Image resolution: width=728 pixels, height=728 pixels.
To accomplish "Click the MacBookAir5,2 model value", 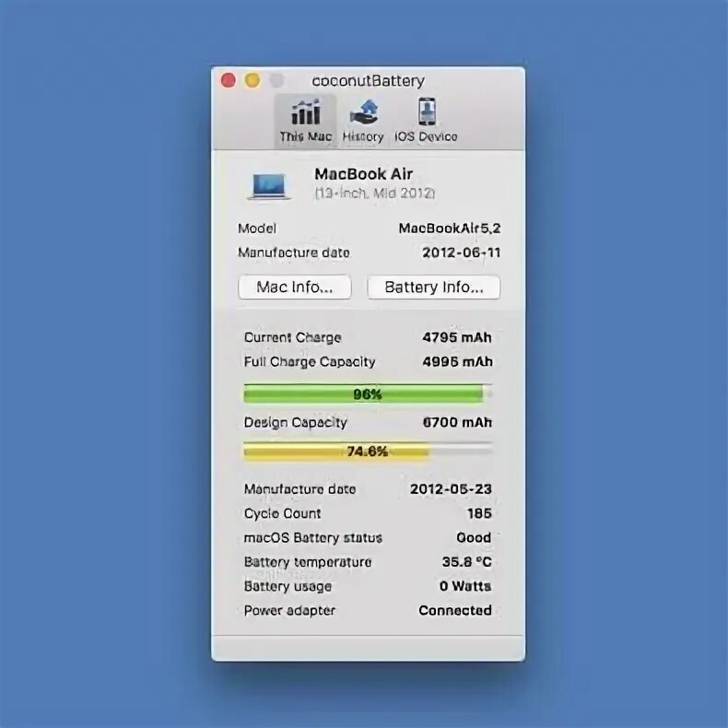I will coord(450,228).
